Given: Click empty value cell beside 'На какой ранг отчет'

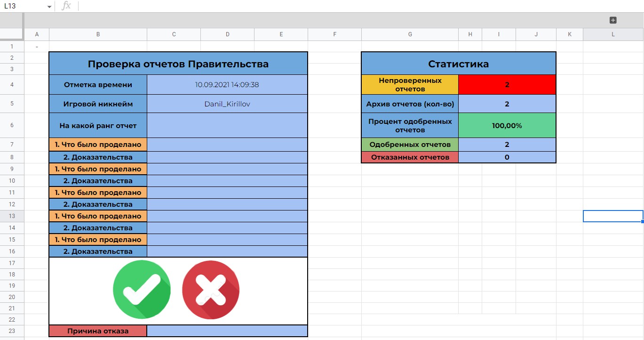Looking at the screenshot, I should tap(227, 125).
